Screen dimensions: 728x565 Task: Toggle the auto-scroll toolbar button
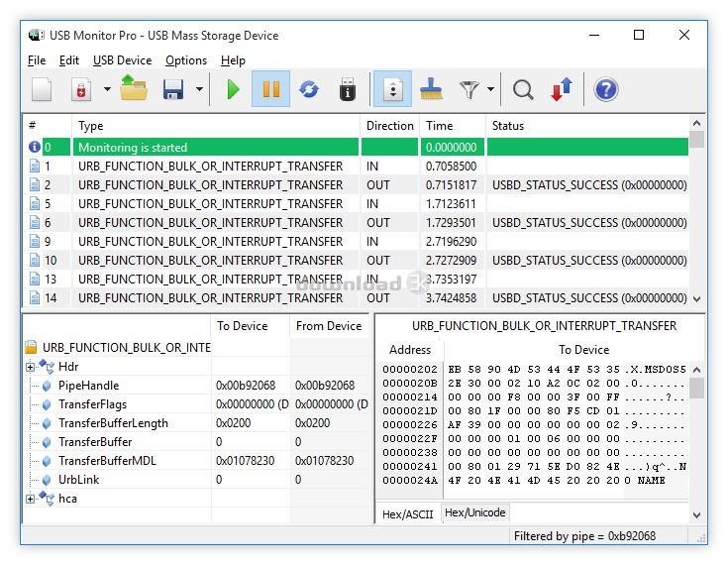(393, 89)
